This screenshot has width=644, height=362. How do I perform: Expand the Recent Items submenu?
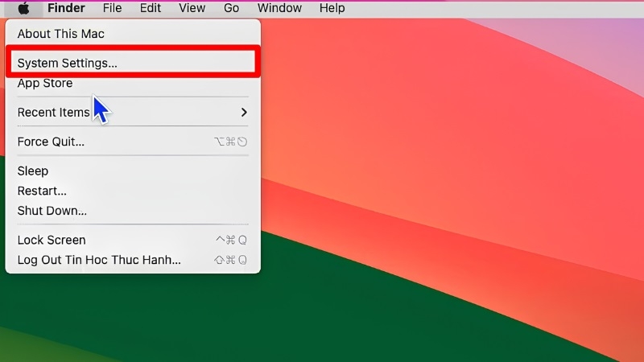pyautogui.click(x=133, y=112)
